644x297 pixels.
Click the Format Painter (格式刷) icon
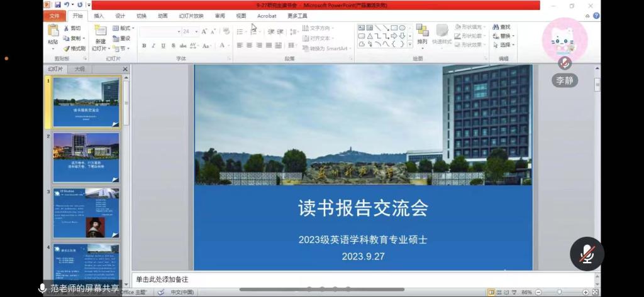click(66, 48)
